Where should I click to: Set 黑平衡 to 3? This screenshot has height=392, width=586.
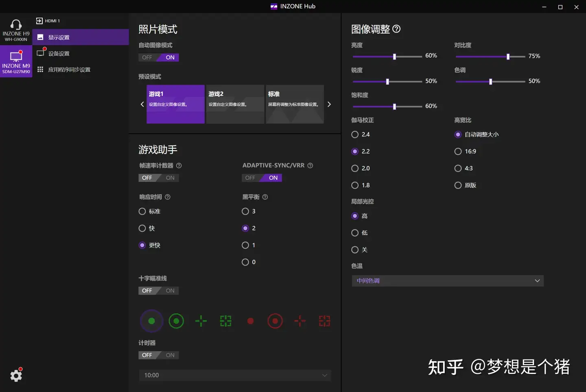pyautogui.click(x=249, y=211)
